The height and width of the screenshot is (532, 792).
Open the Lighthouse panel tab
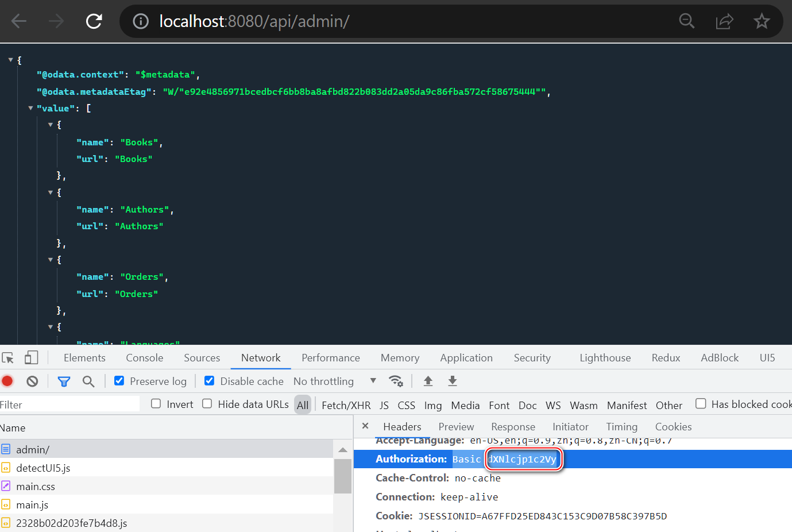605,358
